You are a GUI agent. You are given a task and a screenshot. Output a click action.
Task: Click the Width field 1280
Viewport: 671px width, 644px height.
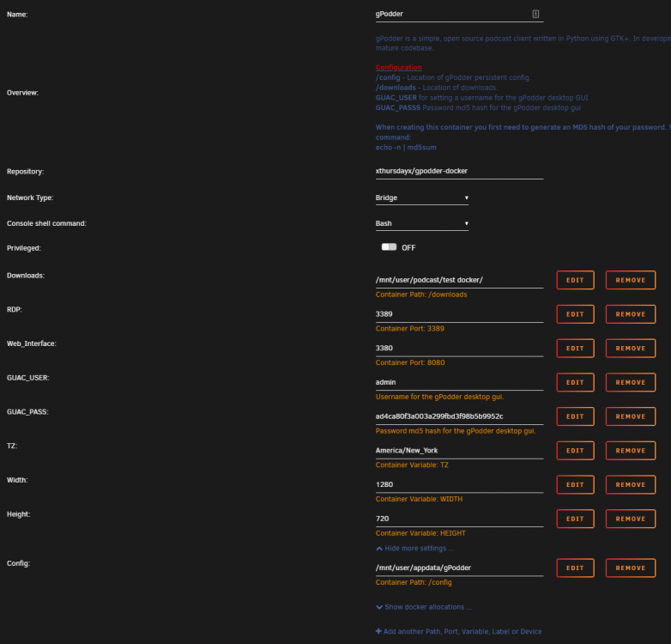(459, 484)
